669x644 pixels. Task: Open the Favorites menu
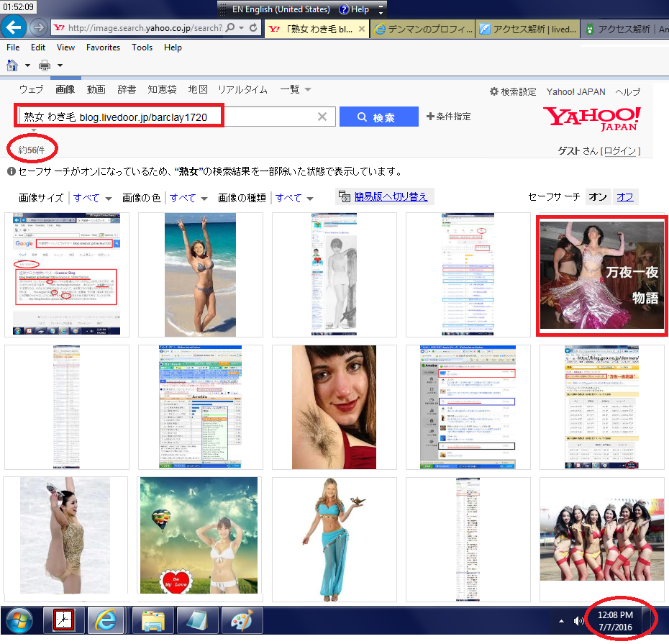pos(104,47)
